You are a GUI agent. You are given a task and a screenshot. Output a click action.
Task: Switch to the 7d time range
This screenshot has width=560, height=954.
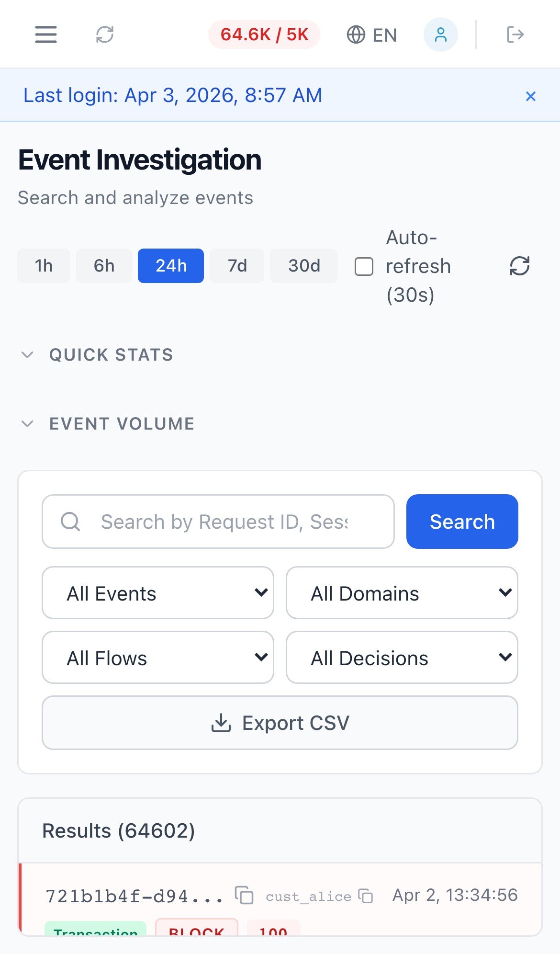tap(236, 266)
